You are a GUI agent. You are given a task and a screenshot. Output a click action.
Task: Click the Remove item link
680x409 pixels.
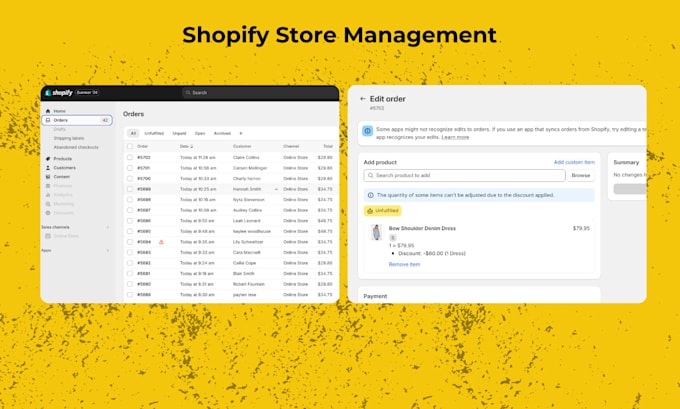coord(404,264)
